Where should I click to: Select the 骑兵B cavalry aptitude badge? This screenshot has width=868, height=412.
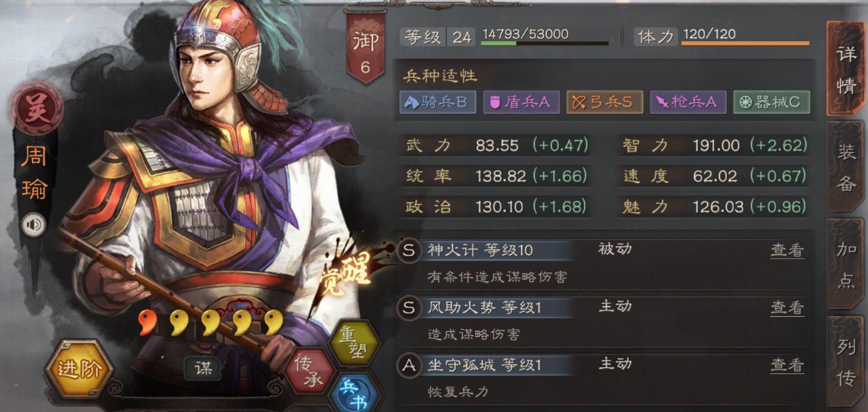point(438,102)
